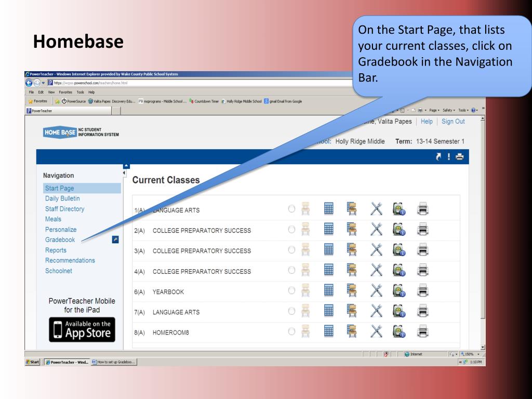This screenshot has height=399, width=532.
Task: Open attendance grid for 1(A) Language Arts
Action: 328,209
